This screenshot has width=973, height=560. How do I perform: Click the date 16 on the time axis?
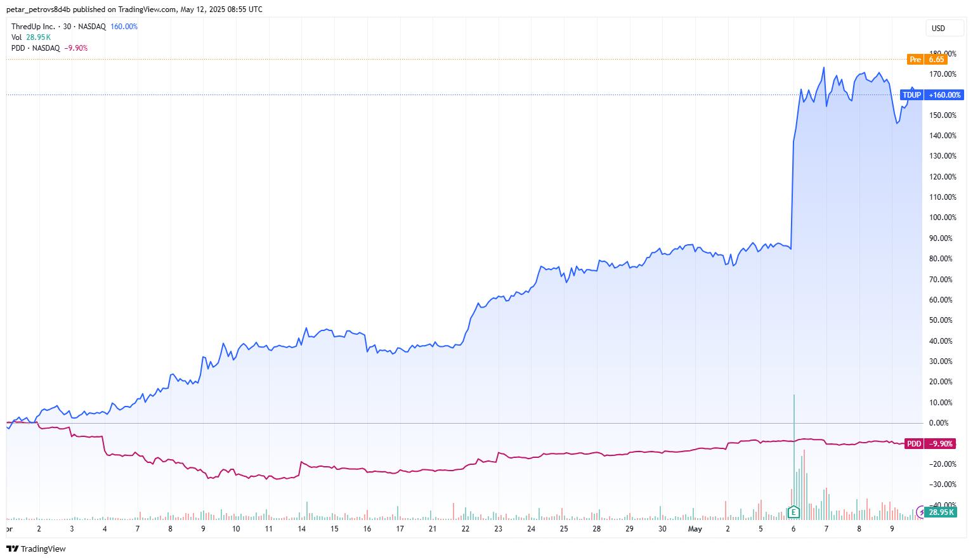click(367, 528)
